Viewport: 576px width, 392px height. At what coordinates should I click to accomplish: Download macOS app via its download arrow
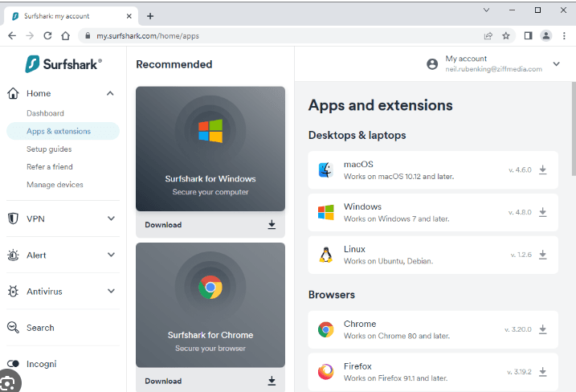coord(542,169)
